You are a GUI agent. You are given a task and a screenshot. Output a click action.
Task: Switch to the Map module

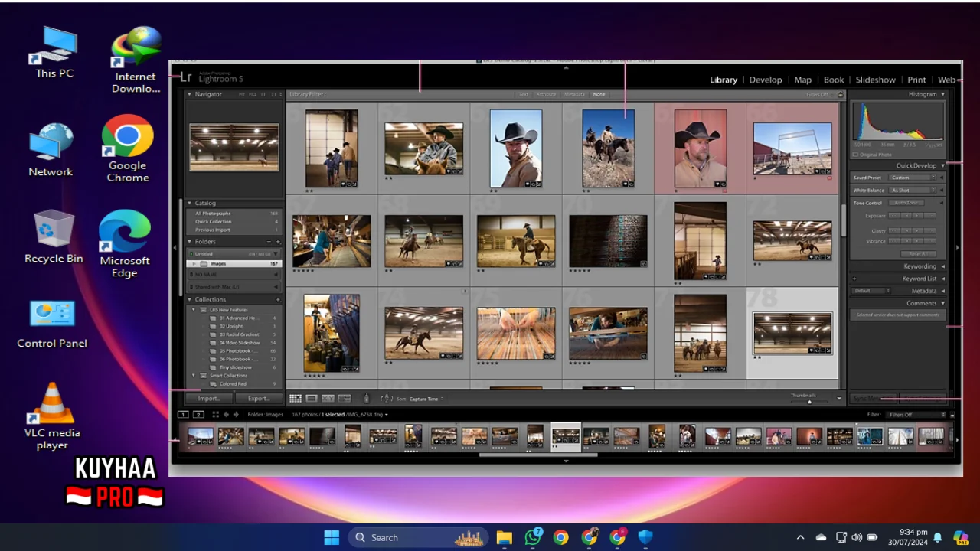pos(803,80)
